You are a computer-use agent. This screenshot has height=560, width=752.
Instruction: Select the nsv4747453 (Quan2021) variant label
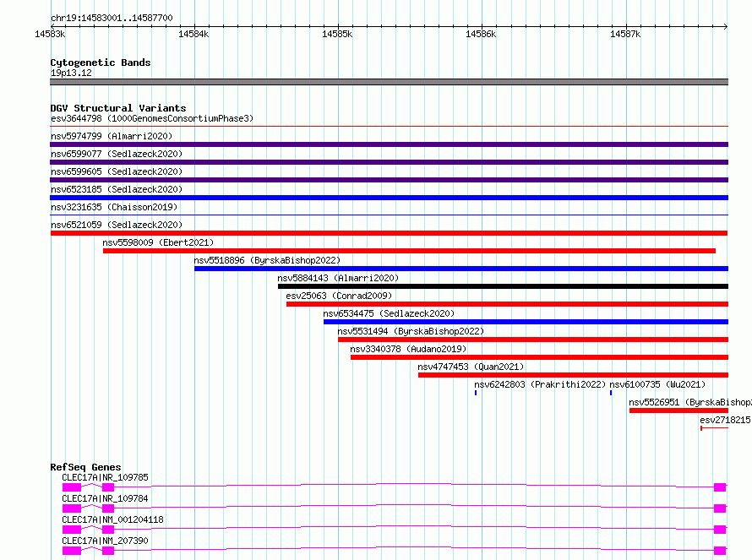click(471, 367)
